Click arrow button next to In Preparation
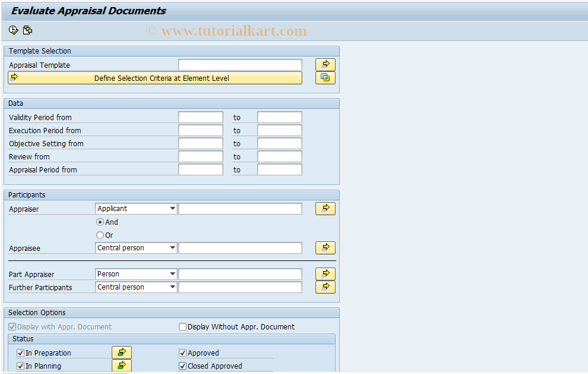 point(122,353)
